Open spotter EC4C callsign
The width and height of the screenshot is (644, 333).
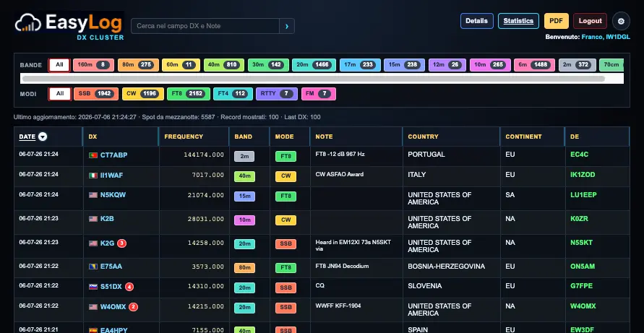(x=580, y=155)
